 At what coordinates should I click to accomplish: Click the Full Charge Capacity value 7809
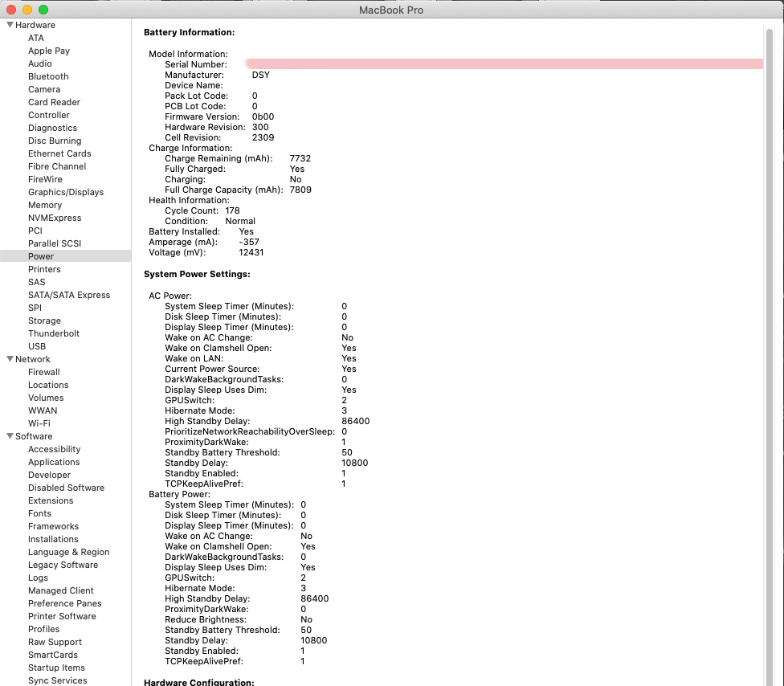coord(300,190)
